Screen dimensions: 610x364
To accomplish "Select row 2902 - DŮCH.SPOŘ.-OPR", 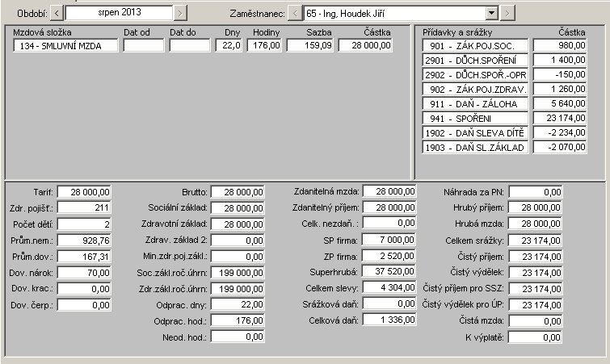I will (x=475, y=74).
